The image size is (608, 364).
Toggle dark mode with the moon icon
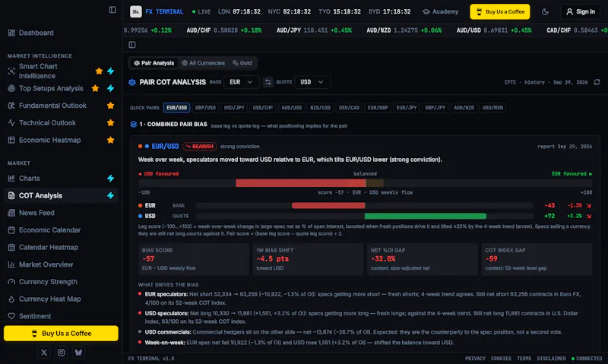(545, 11)
